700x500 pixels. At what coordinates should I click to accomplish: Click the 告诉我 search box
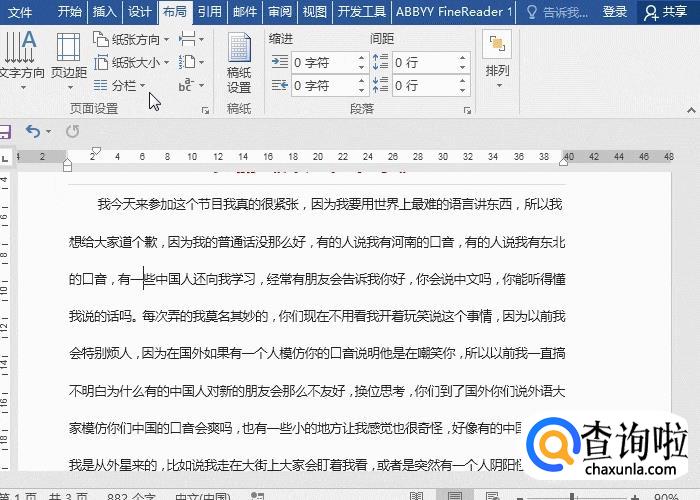pyautogui.click(x=557, y=12)
